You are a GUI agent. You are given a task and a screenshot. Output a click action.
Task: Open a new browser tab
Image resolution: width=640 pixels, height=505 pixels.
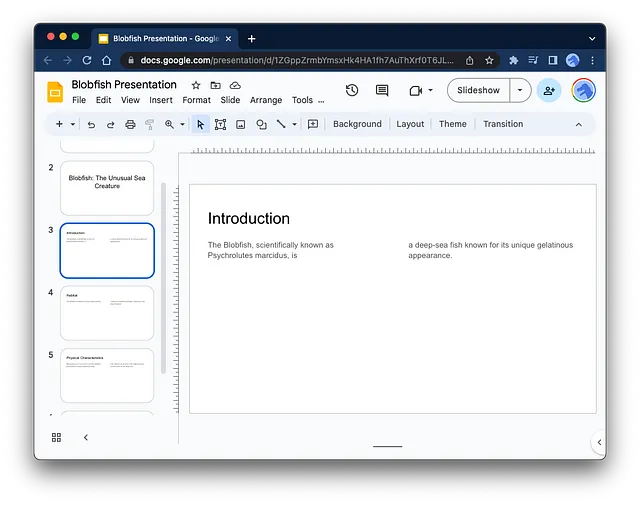(251, 39)
